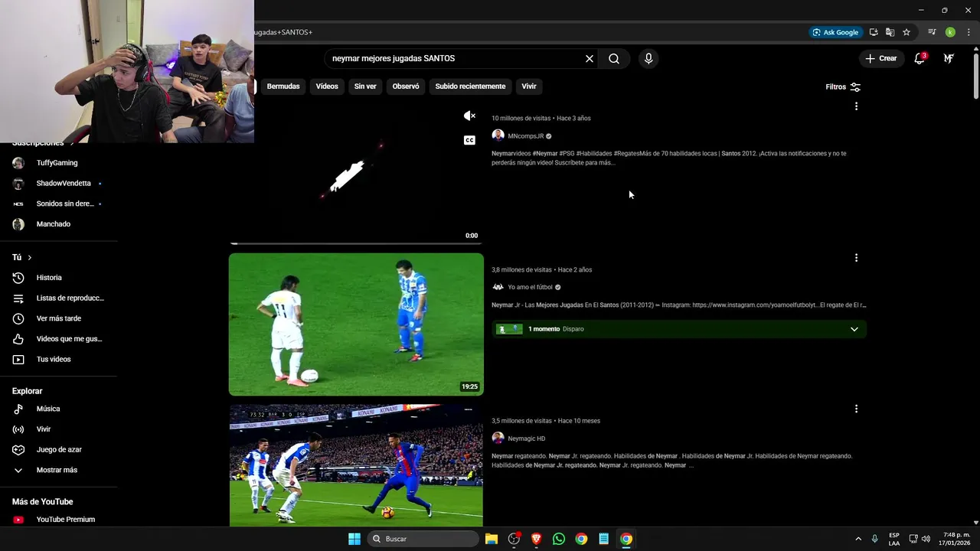Select the Bermudas filter chip

coord(283,86)
